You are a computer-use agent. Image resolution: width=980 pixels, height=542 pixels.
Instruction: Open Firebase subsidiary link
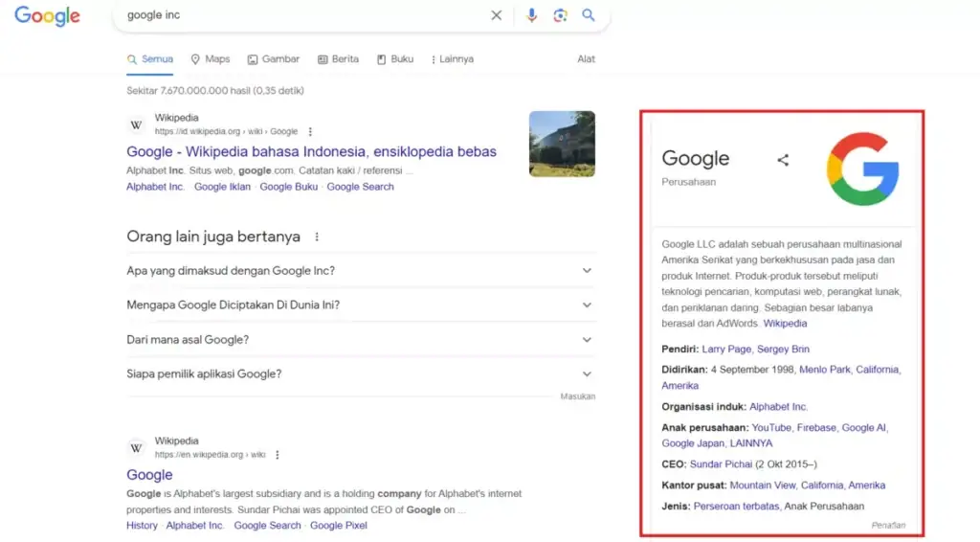(816, 428)
